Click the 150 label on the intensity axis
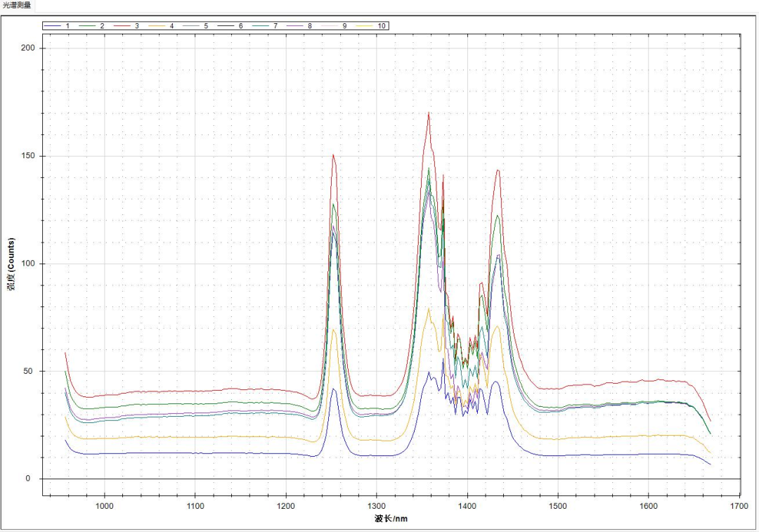Viewport: 759px width, 532px height. coord(28,156)
